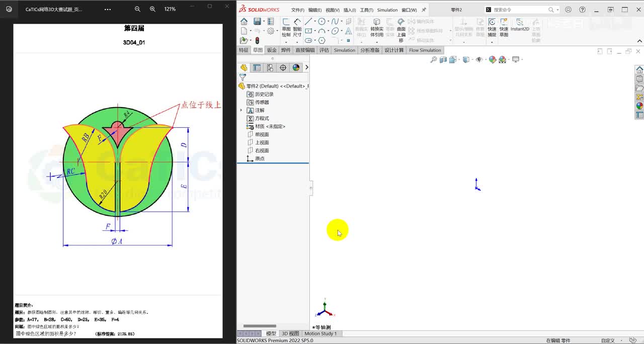
Task: Switch to Flow Simulation ribbon tab
Action: tap(425, 50)
